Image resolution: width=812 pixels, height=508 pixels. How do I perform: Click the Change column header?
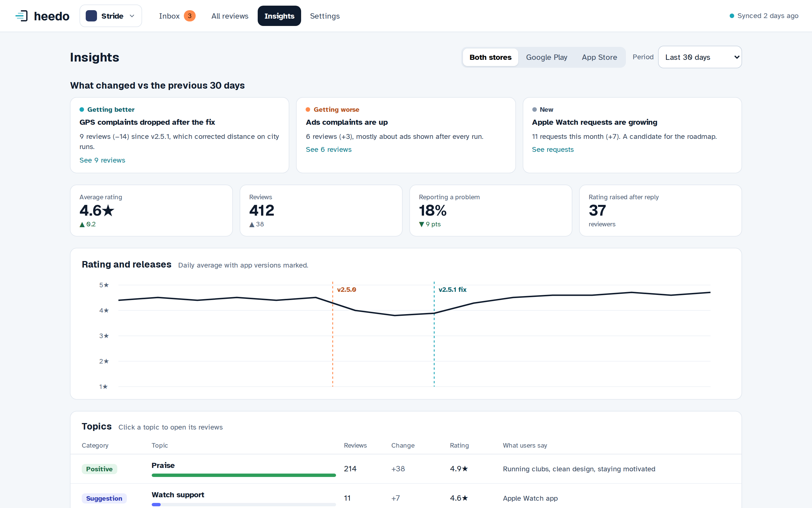403,446
